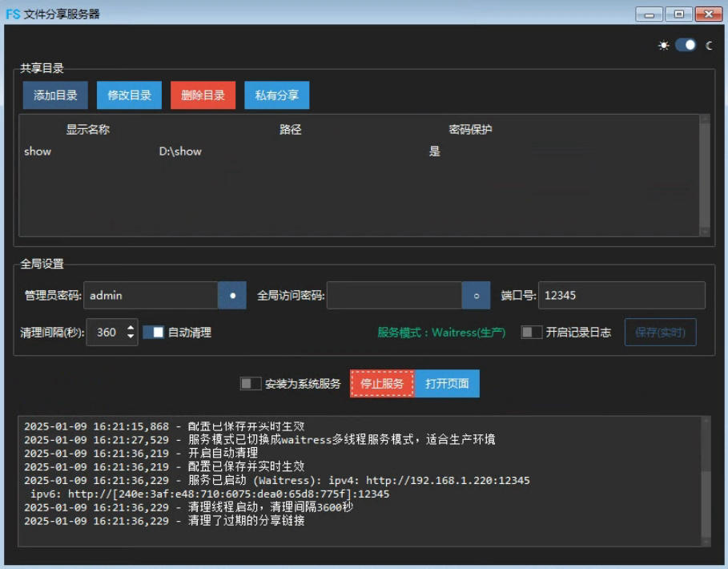Click log line about waitress多线程服务模式
Viewport: 728px width, 569px height.
(259, 439)
